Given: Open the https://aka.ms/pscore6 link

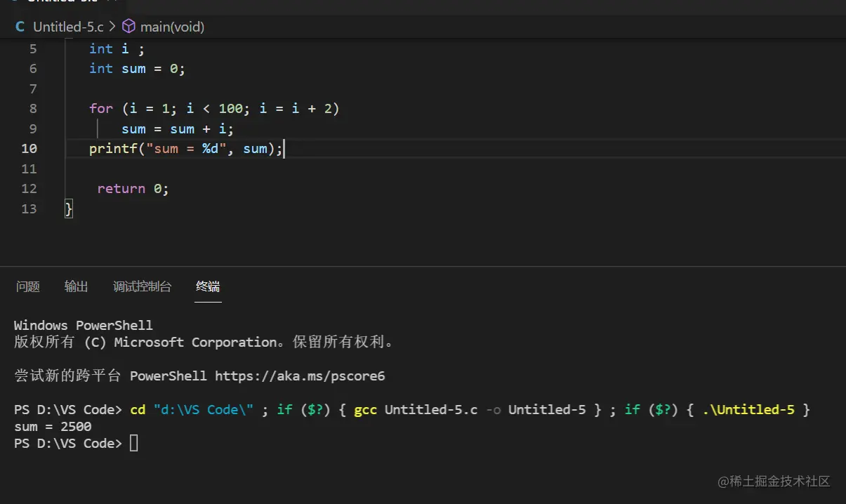Looking at the screenshot, I should [300, 376].
